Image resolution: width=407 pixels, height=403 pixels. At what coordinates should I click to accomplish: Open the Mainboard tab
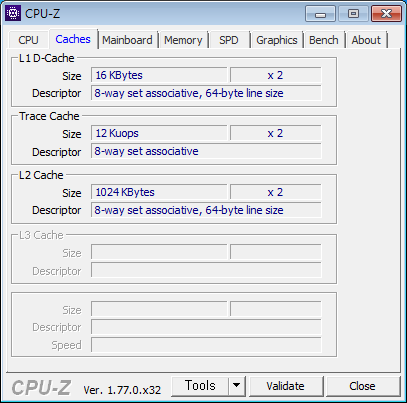[x=127, y=40]
